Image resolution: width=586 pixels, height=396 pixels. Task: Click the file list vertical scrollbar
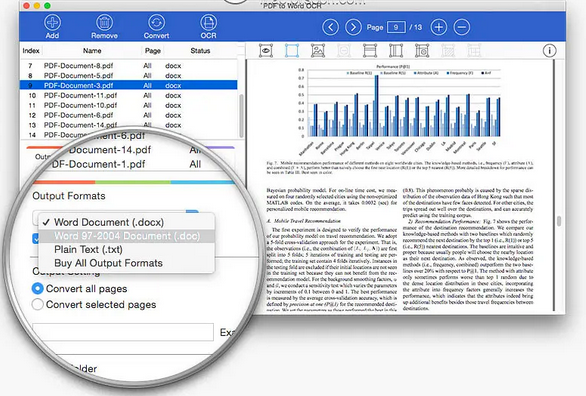pyautogui.click(x=241, y=115)
